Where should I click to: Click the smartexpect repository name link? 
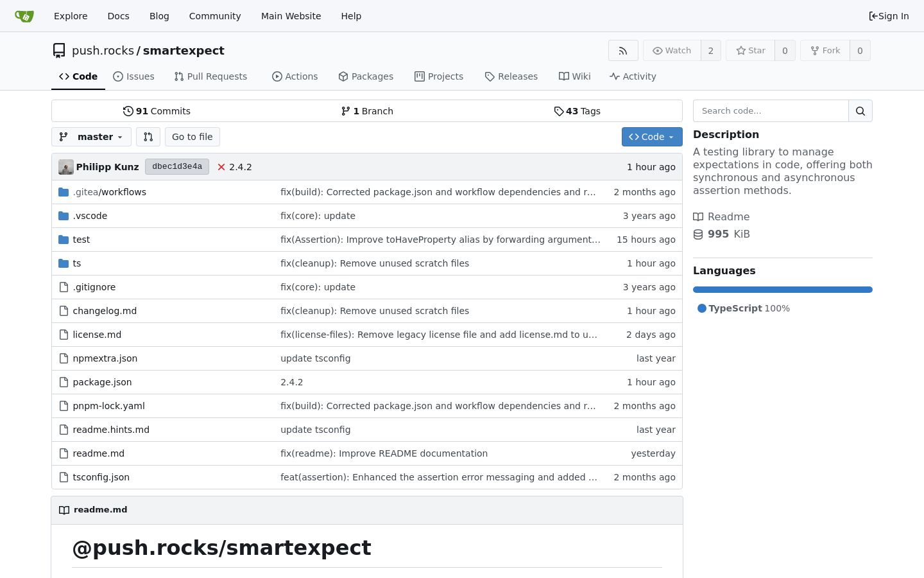click(x=184, y=51)
